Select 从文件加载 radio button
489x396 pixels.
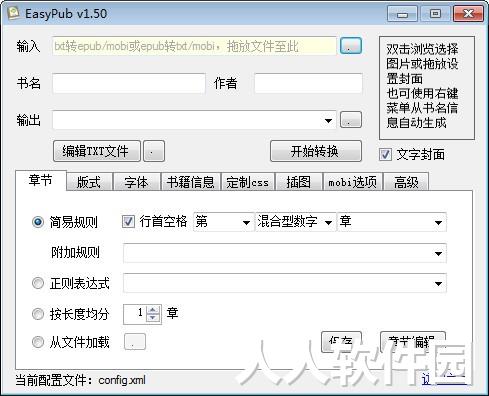point(38,342)
